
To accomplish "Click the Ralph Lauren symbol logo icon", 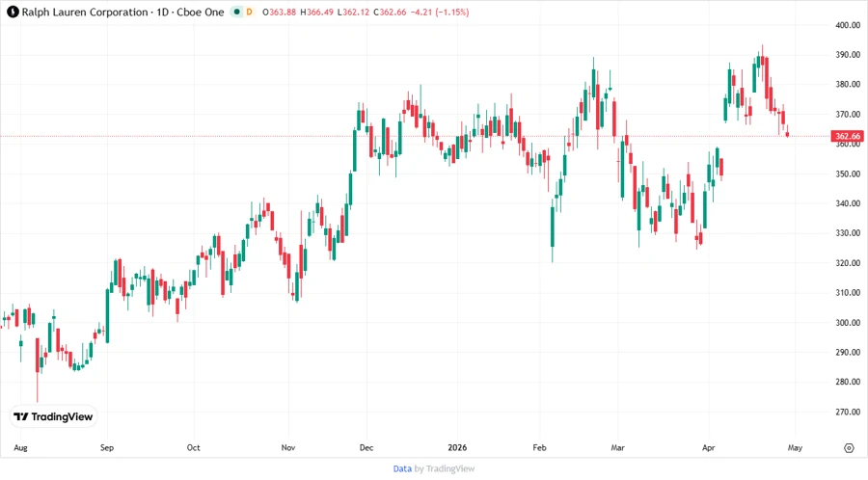I will pos(13,13).
